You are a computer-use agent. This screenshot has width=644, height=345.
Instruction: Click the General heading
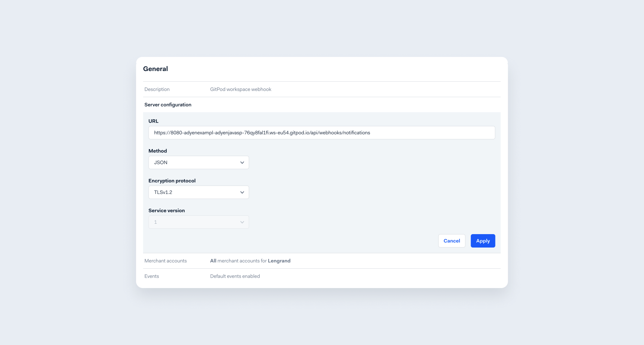pyautogui.click(x=155, y=69)
